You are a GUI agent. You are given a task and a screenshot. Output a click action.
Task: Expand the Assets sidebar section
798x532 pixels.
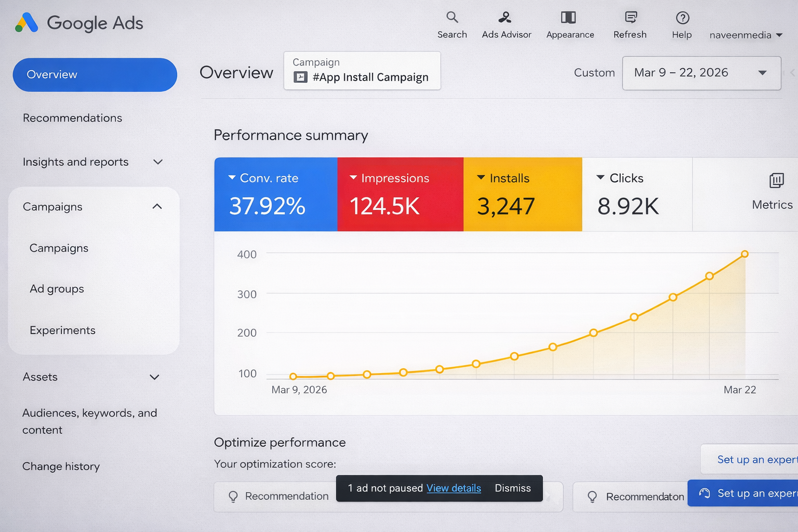click(x=154, y=377)
